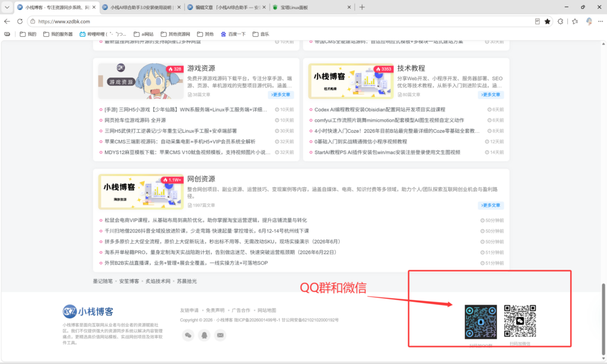This screenshot has height=364, width=607.
Task: Click the favorite star icon in address bar
Action: pos(547,21)
